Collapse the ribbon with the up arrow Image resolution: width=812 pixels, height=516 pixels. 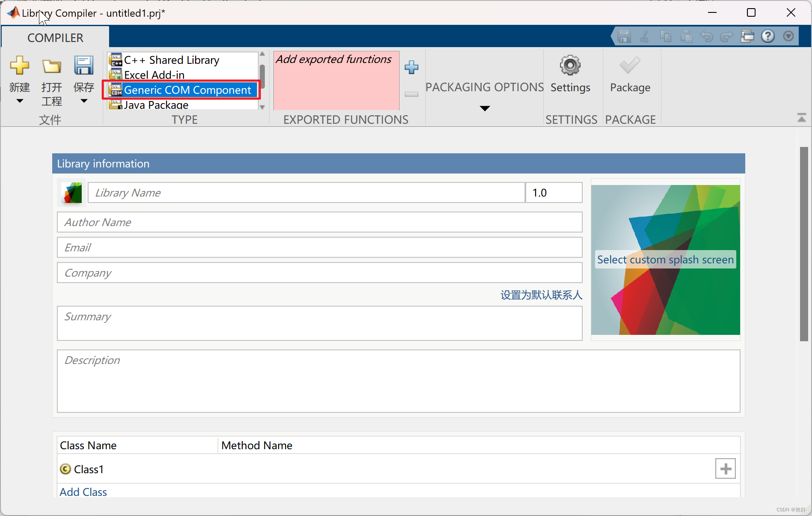coord(802,117)
